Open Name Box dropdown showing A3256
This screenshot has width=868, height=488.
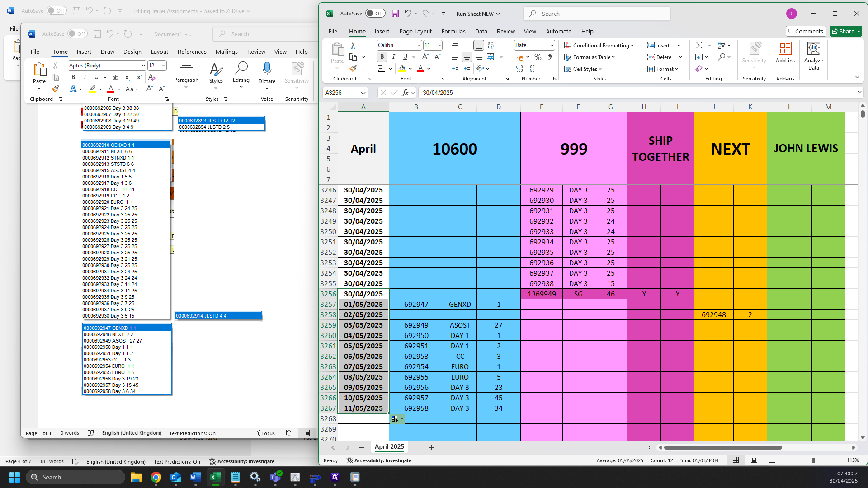click(x=363, y=93)
